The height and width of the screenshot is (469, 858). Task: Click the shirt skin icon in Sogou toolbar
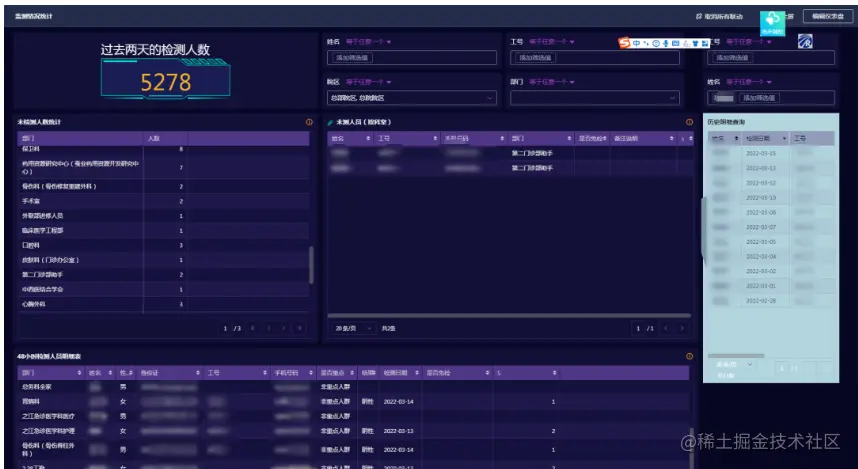coord(696,43)
